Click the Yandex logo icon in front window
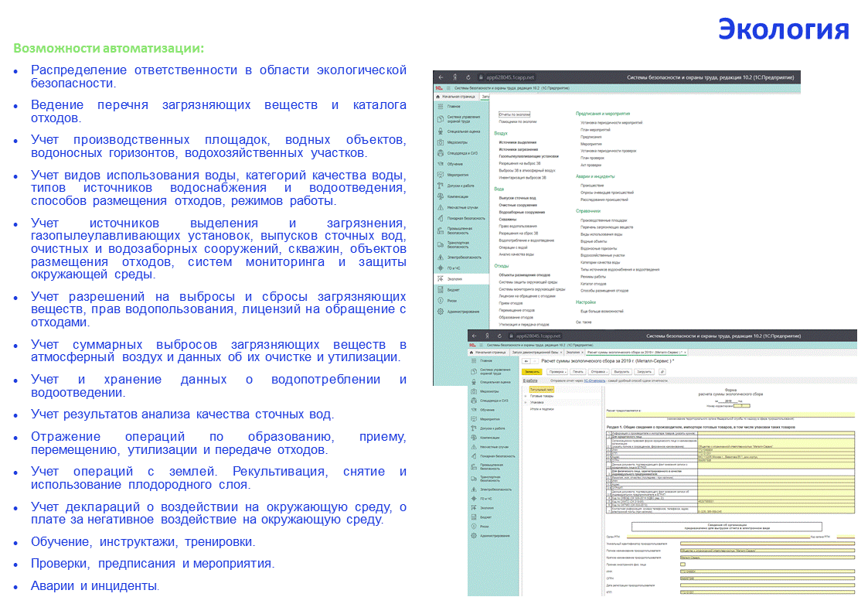 pyautogui.click(x=487, y=336)
